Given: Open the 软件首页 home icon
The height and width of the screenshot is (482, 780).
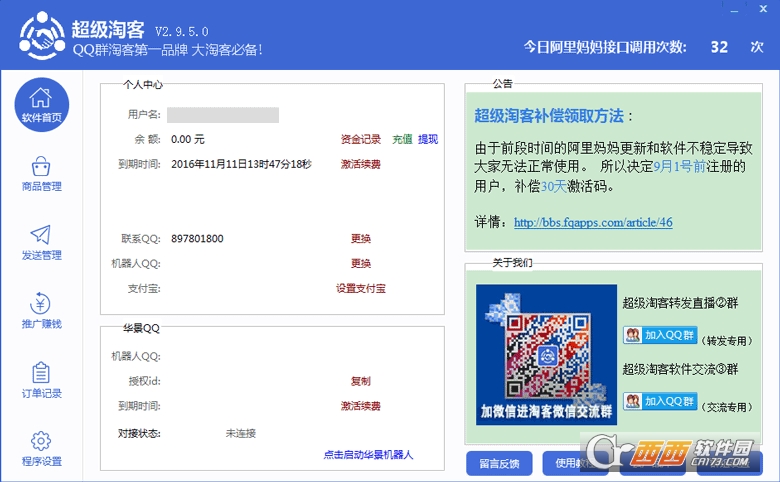Looking at the screenshot, I should 42,104.
